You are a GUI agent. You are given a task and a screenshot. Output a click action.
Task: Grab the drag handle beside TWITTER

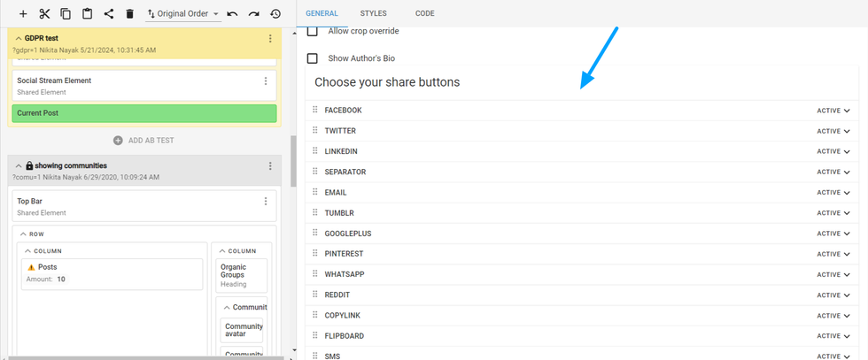point(314,131)
